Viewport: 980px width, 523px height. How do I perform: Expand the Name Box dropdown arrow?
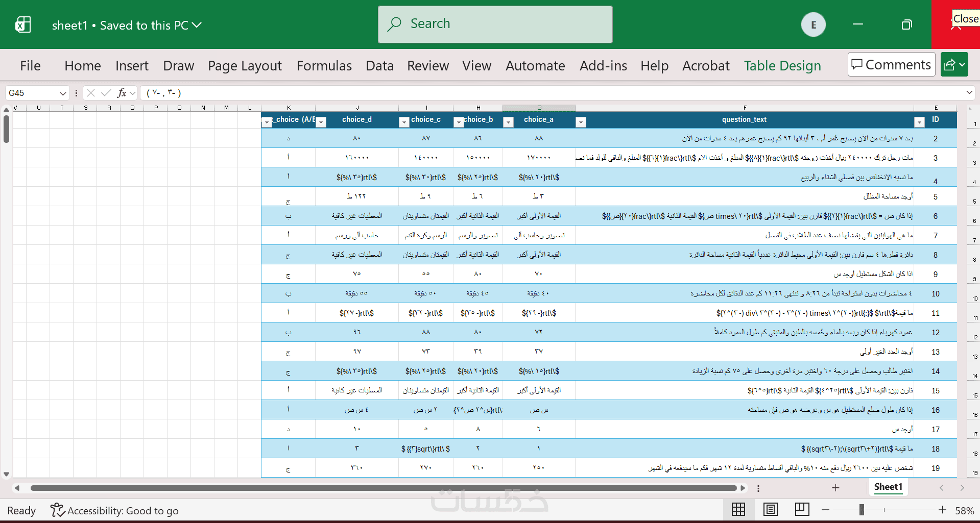(x=63, y=93)
